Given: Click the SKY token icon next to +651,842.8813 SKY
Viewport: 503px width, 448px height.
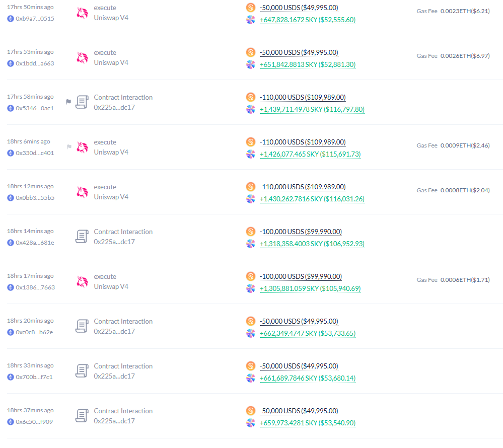Looking at the screenshot, I should (250, 65).
